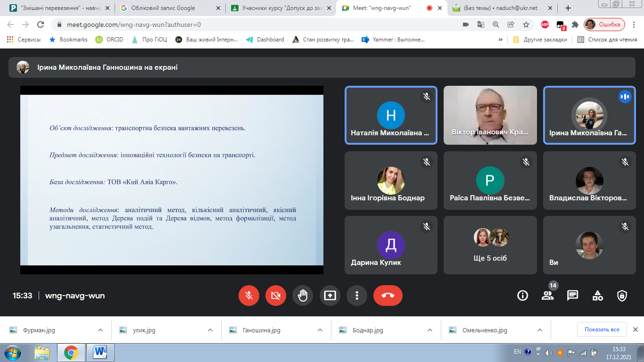The image size is (644, 362).
Task: Click Показать все downloads button
Action: 602,329
